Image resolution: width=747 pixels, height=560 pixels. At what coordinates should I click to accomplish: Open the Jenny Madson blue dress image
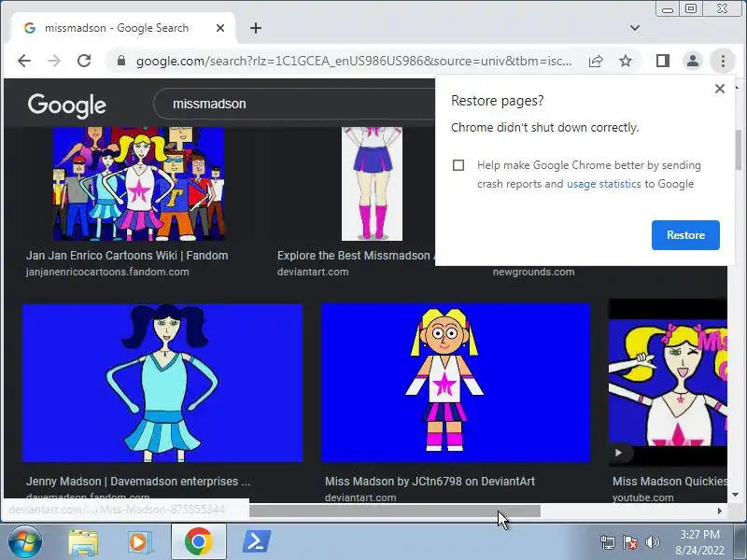pos(162,383)
